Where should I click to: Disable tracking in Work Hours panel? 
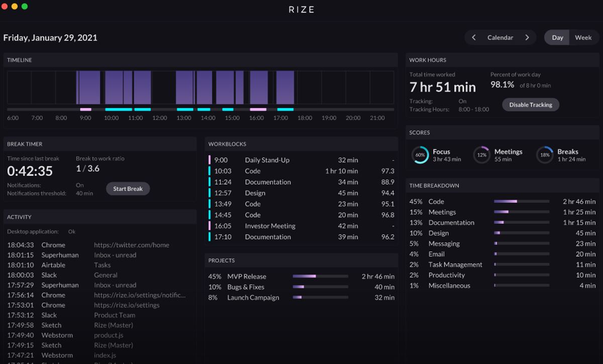click(x=531, y=105)
